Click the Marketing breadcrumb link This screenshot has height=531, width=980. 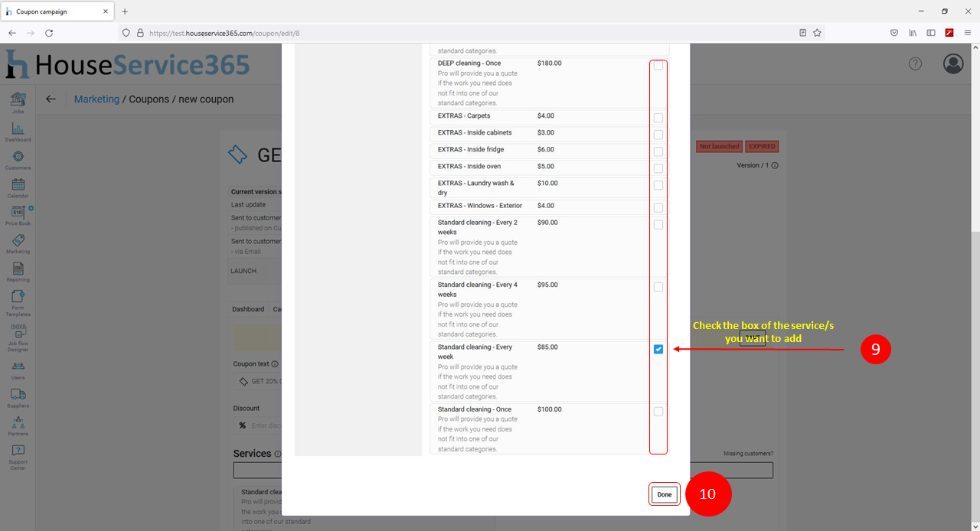point(96,99)
